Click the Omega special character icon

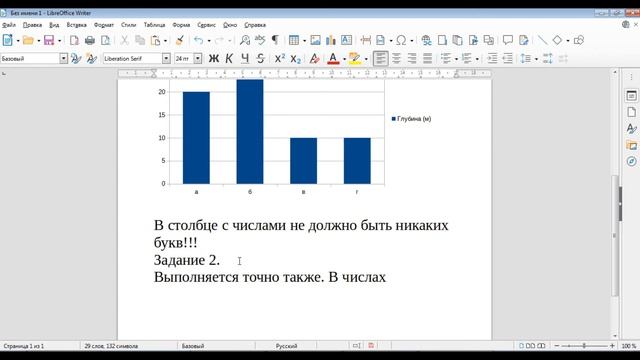(401, 40)
